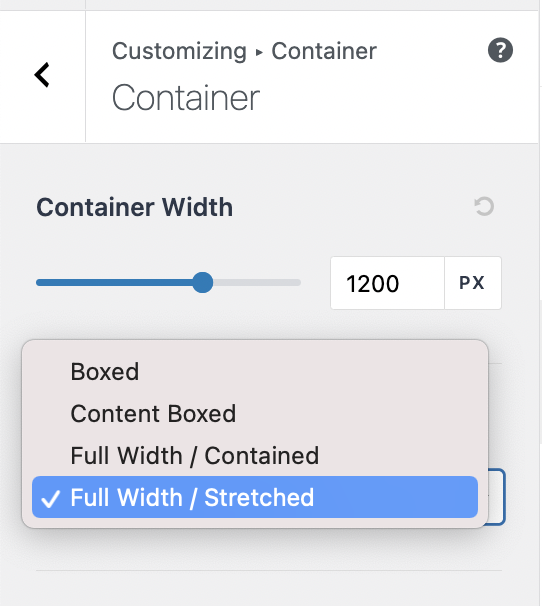
Task: Click the large Container section heading
Action: click(186, 98)
